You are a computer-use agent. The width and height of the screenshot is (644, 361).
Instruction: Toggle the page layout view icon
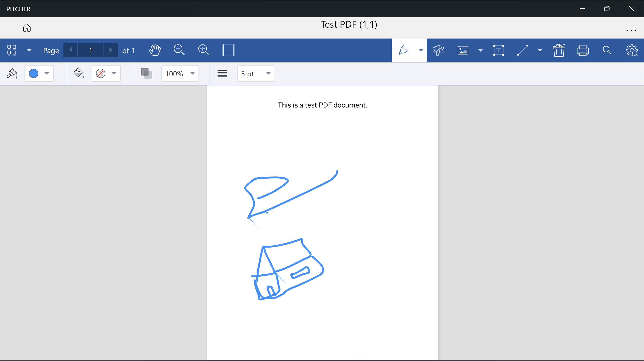click(x=229, y=50)
